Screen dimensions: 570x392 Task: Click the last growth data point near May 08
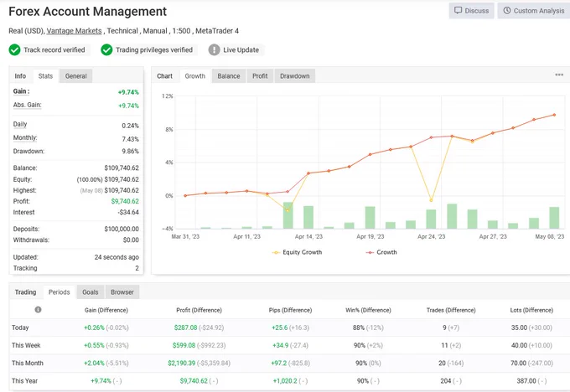(x=554, y=115)
